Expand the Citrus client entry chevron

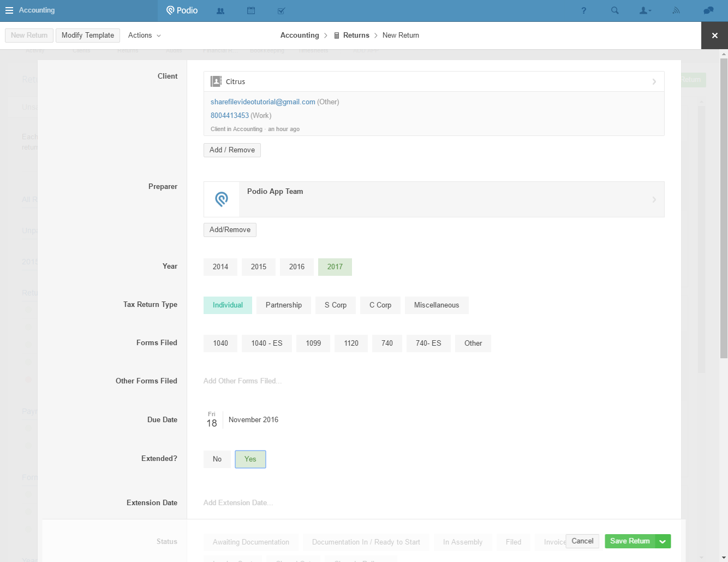coord(654,82)
